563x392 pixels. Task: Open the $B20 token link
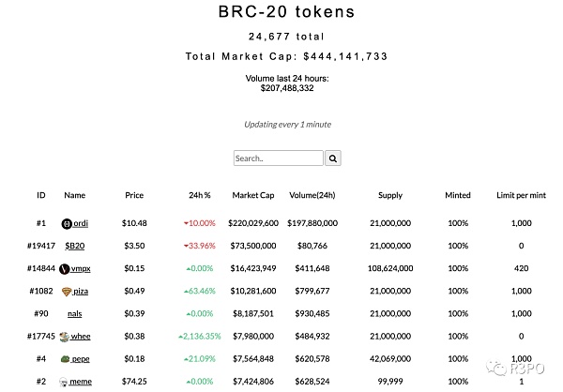pyautogui.click(x=75, y=246)
